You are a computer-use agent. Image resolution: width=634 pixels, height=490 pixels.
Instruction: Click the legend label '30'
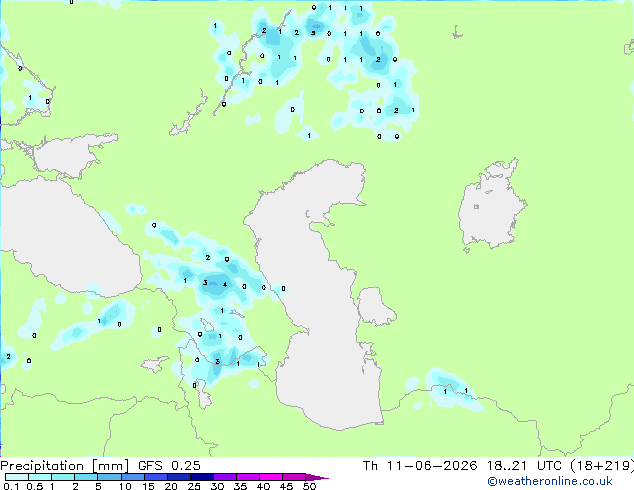(x=217, y=486)
